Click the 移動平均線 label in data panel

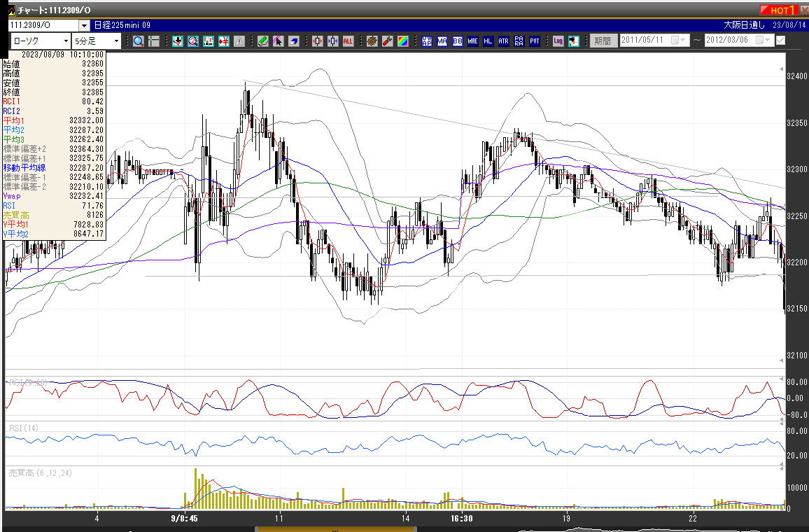(x=24, y=168)
